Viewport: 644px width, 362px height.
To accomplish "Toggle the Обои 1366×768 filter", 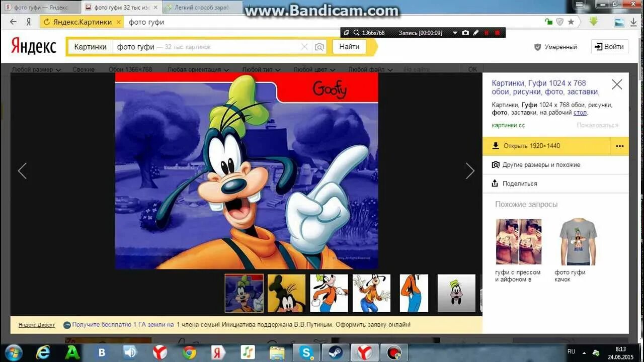I will [x=130, y=69].
